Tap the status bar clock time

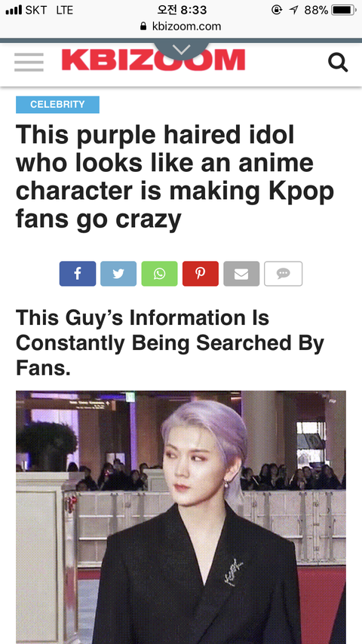tap(182, 10)
